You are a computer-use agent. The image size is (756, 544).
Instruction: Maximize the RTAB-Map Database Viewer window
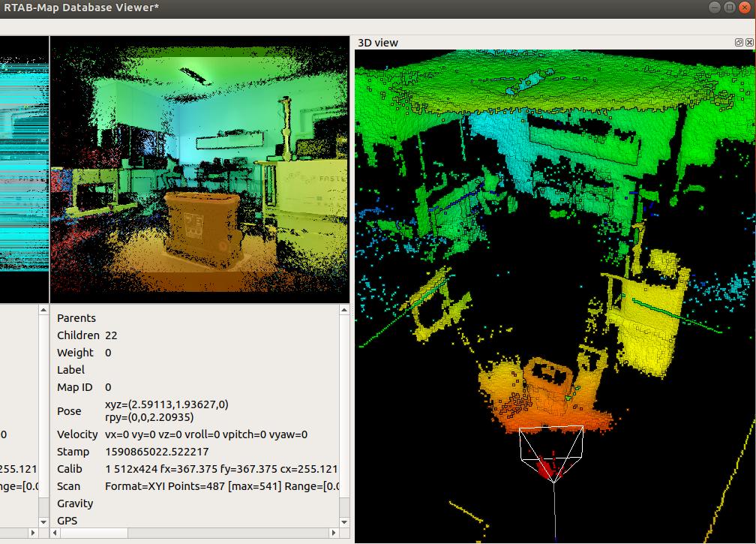click(729, 8)
